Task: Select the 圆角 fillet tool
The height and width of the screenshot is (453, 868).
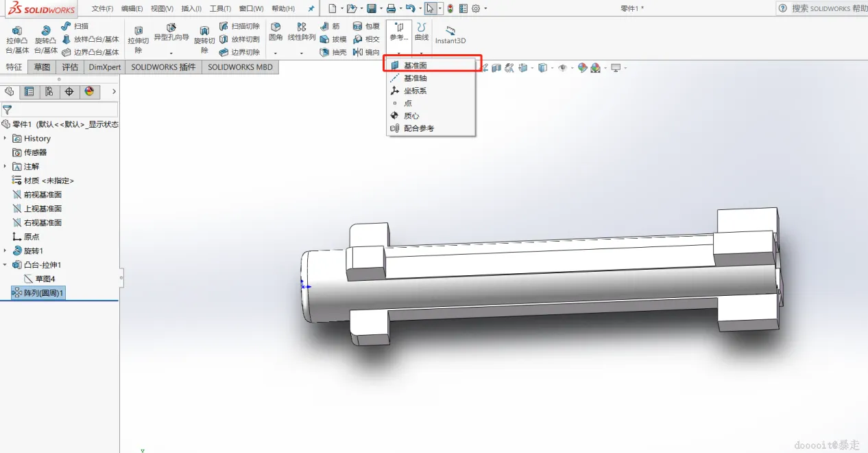Action: [x=276, y=32]
